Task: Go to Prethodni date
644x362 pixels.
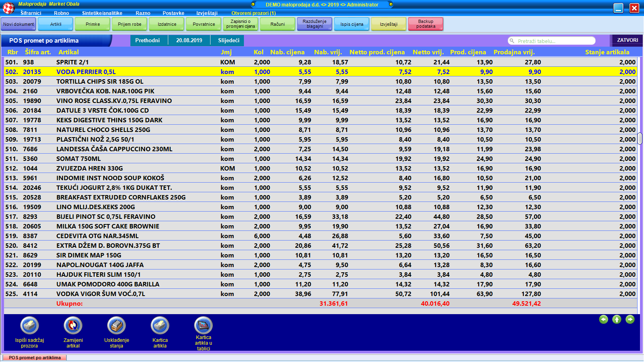Action: [147, 41]
